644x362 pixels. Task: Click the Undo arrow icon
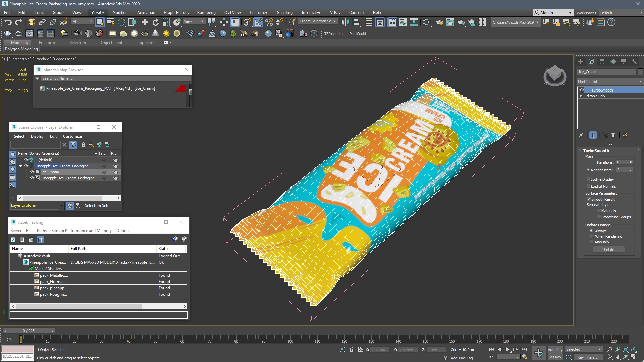[8, 22]
